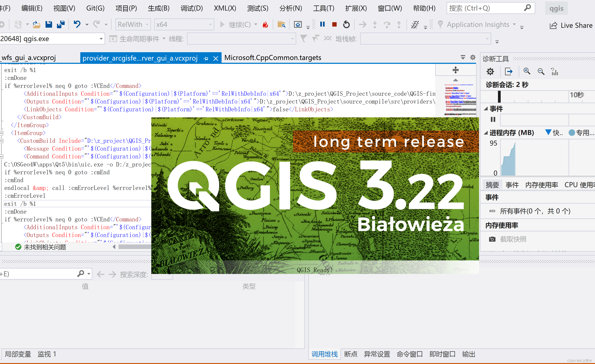Switch to the 监视 1 tab
595x364 pixels.
47,354
